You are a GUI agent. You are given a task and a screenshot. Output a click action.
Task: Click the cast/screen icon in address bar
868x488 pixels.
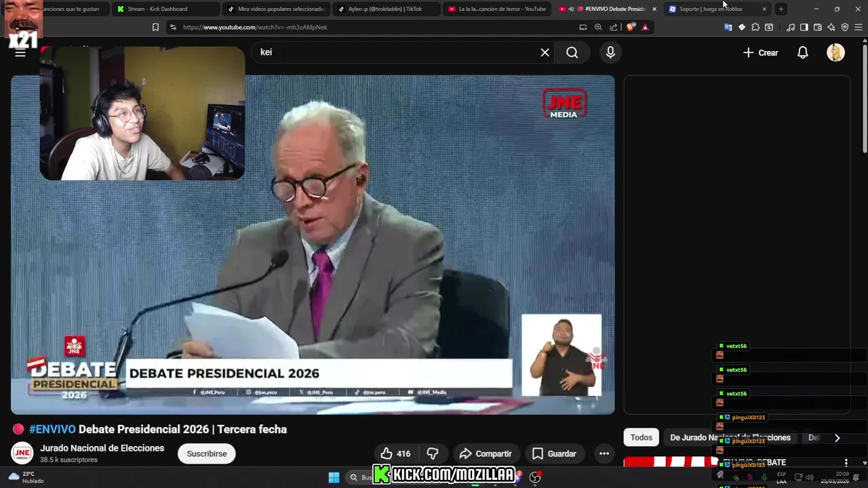(583, 27)
